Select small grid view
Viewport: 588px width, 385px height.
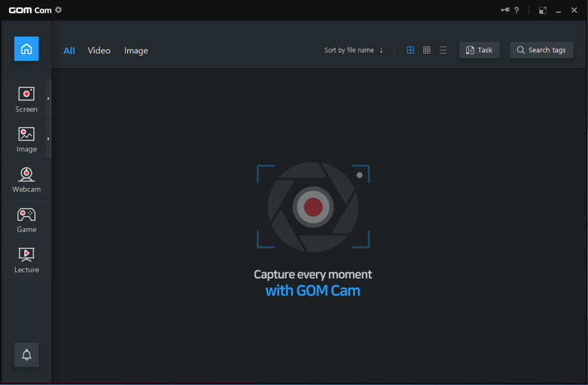click(427, 50)
